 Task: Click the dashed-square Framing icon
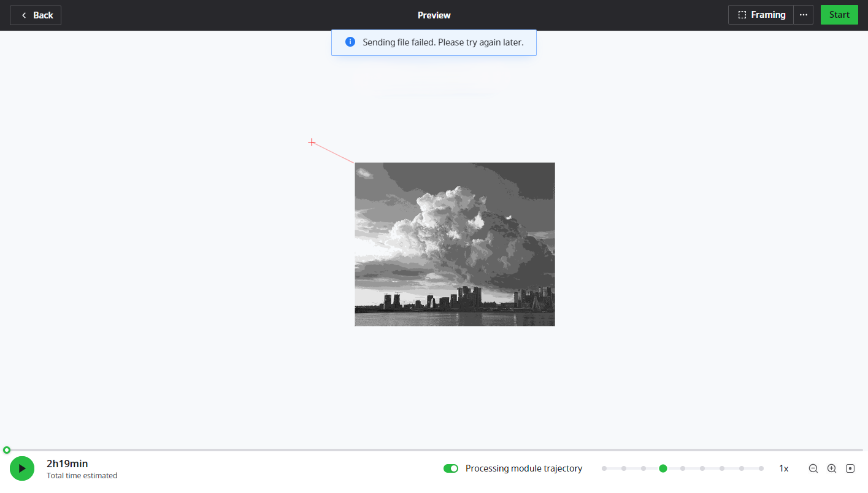[742, 15]
